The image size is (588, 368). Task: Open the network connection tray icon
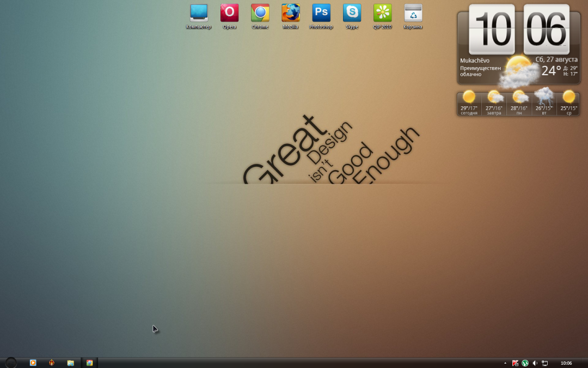pos(544,363)
